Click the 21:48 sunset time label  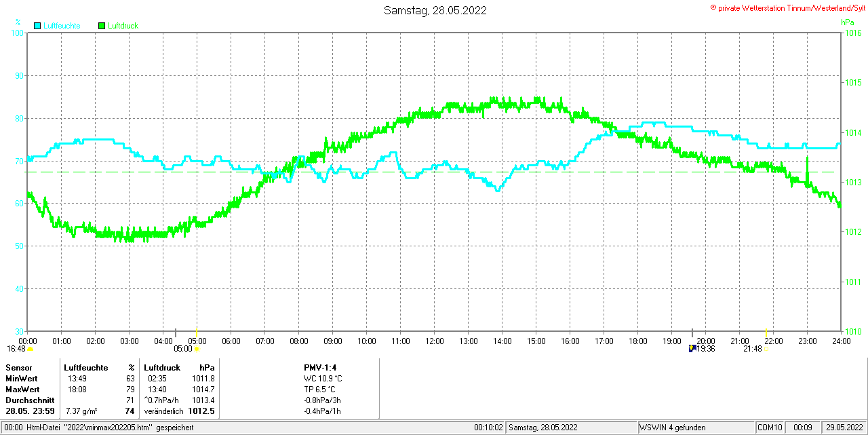point(752,349)
